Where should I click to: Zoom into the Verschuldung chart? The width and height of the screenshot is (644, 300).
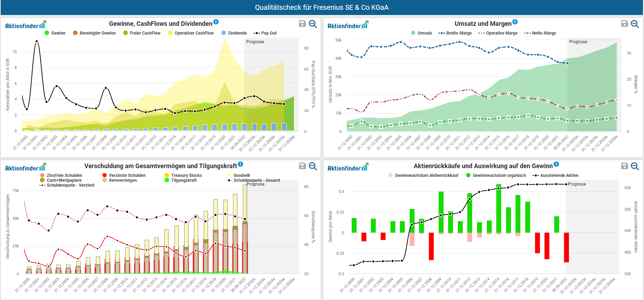pyautogui.click(x=313, y=166)
